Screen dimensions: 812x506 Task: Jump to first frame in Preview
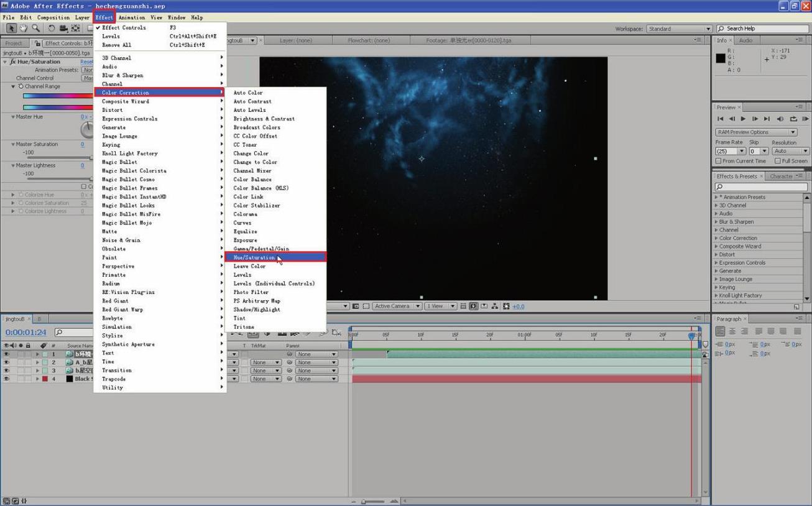(721, 119)
